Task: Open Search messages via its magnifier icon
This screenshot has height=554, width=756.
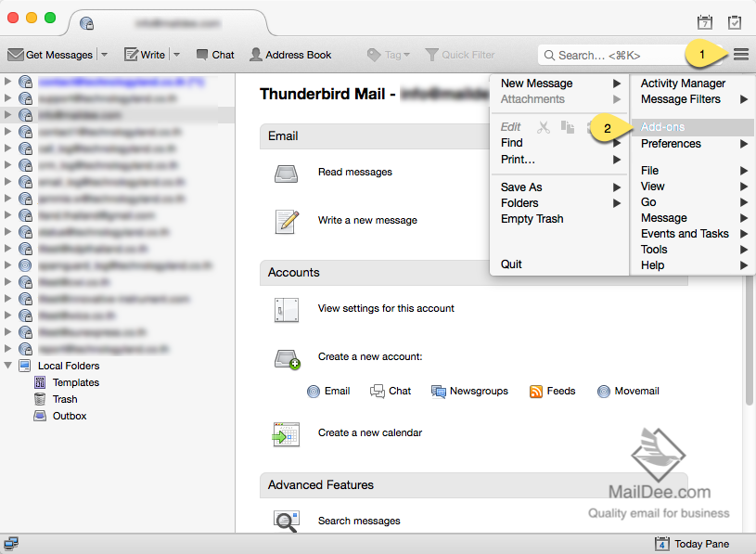Action: point(287,522)
